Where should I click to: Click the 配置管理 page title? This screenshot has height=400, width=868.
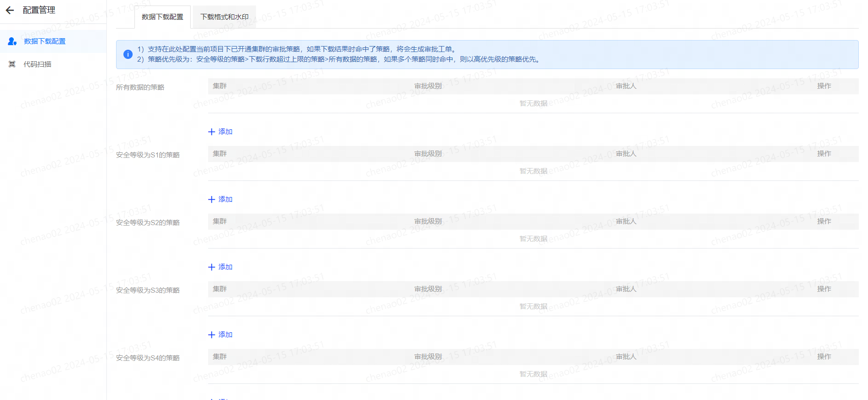39,10
